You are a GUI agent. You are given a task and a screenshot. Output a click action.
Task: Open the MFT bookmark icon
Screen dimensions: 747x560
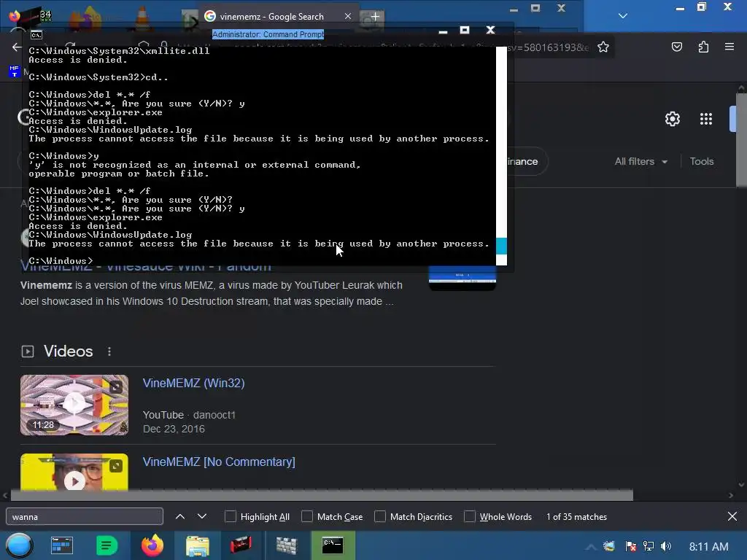pos(14,71)
